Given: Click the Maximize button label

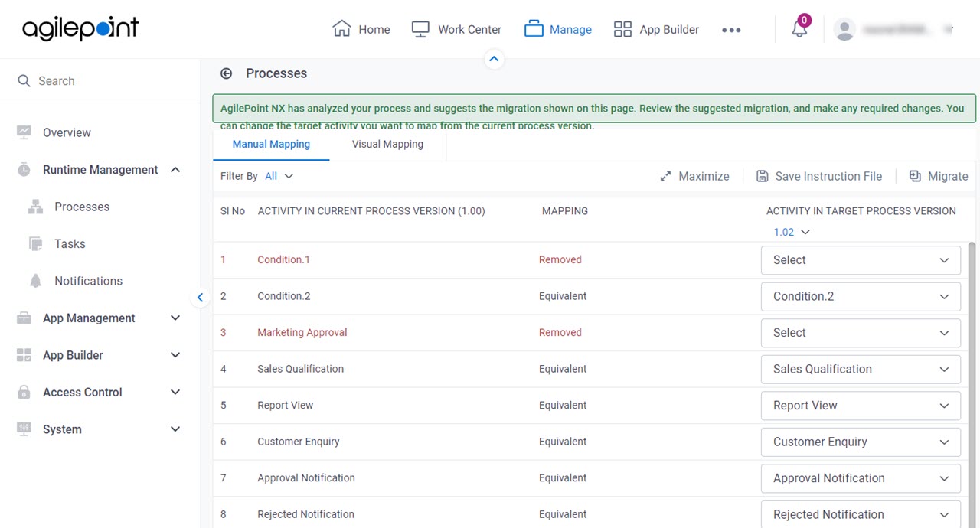Looking at the screenshot, I should (x=704, y=176).
